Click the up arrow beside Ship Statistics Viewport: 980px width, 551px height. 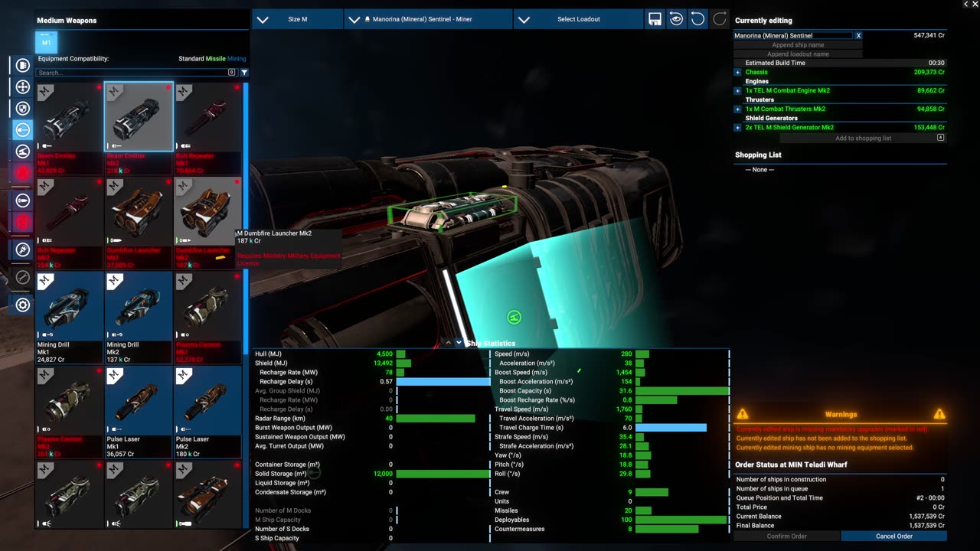[x=449, y=343]
